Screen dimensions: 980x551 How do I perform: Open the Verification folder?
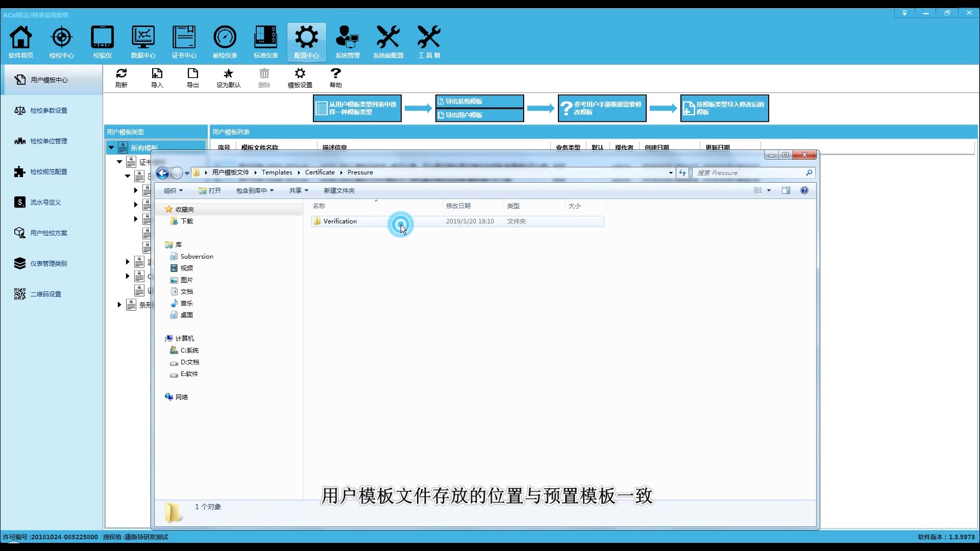pyautogui.click(x=340, y=221)
